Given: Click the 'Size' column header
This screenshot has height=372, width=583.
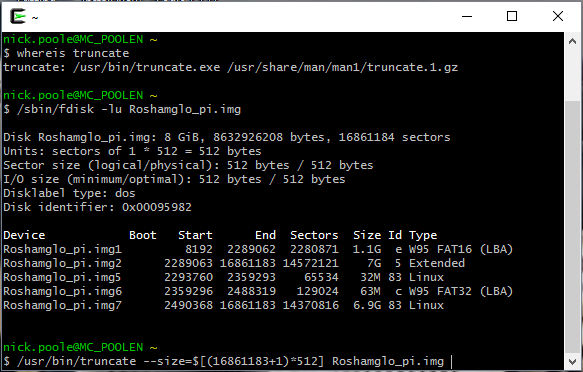Looking at the screenshot, I should click(x=367, y=235).
